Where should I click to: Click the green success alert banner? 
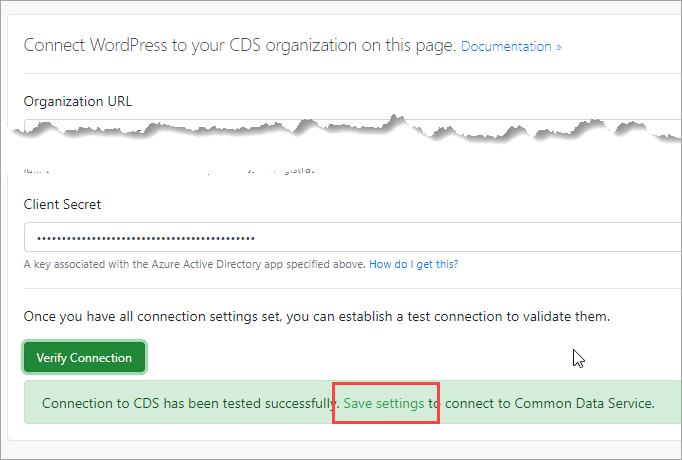353,402
